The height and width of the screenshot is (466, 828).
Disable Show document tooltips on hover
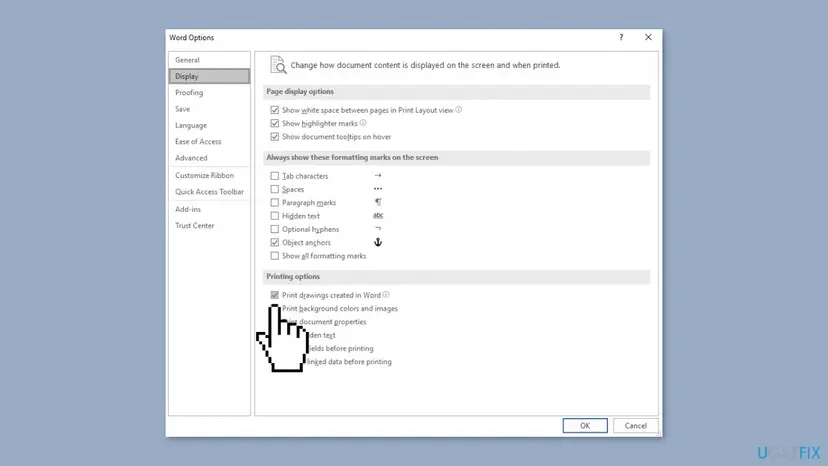[275, 136]
